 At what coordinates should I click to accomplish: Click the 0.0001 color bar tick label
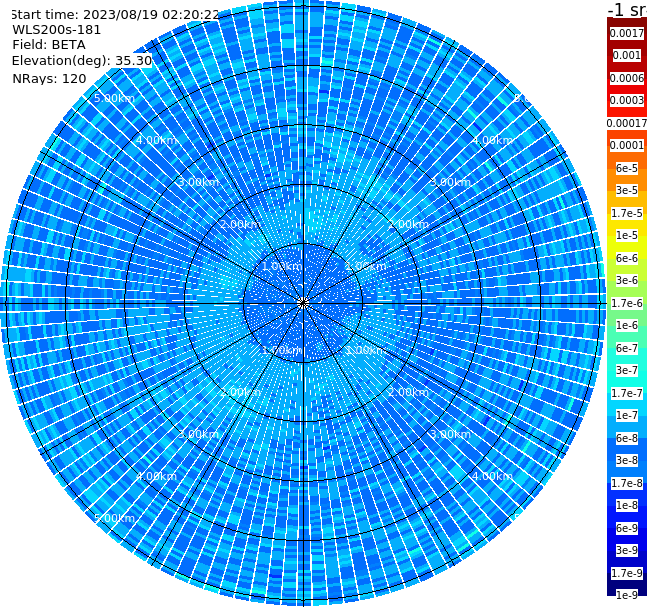point(627,145)
